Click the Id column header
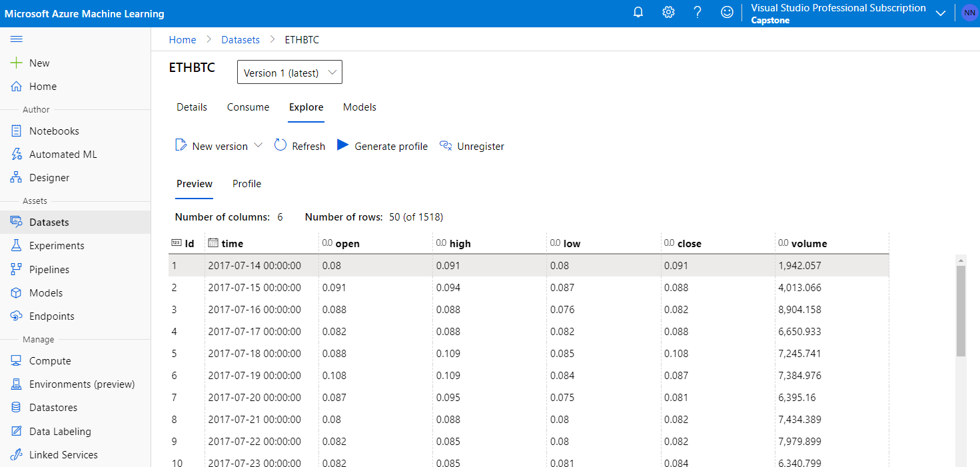Viewport: 980px width, 467px height. click(187, 244)
